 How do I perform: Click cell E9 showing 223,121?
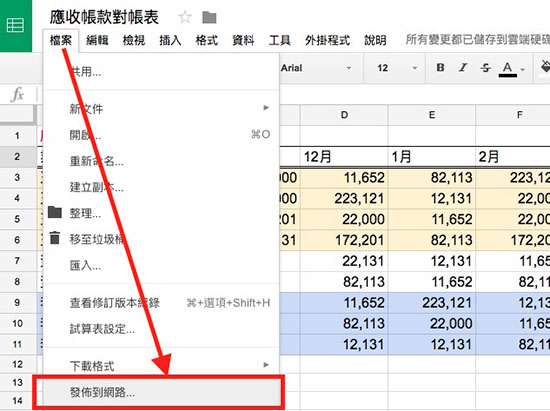point(432,303)
